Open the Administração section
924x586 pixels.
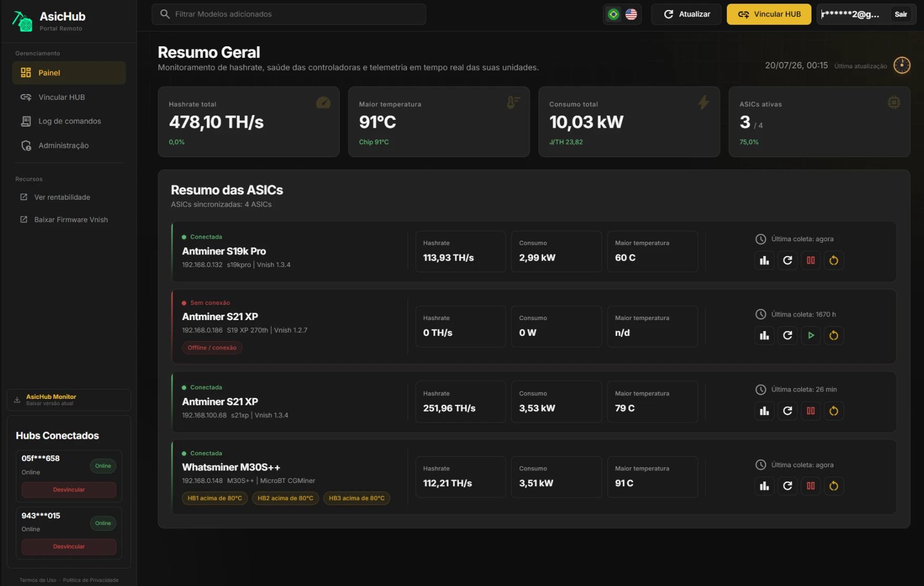pos(69,146)
